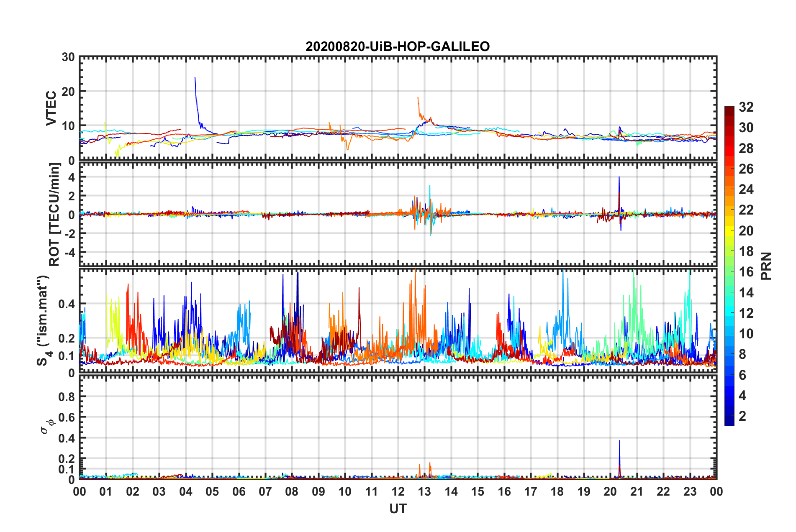Select colorbar tick label 32
796x532 pixels.
click(746, 107)
